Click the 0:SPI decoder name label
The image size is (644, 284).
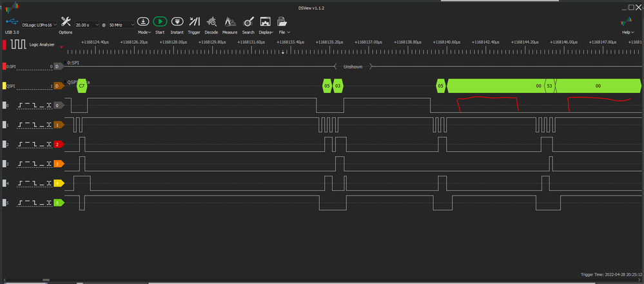11,66
